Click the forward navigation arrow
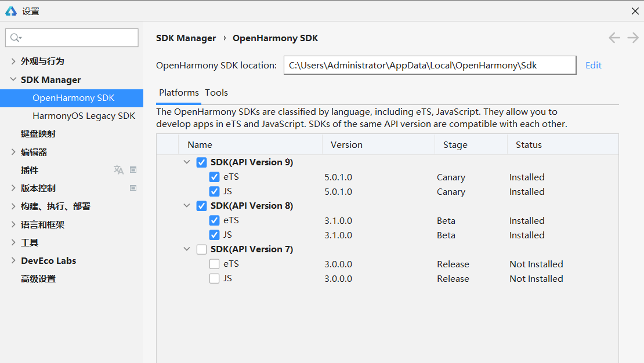Viewport: 644px width, 363px height. click(633, 38)
